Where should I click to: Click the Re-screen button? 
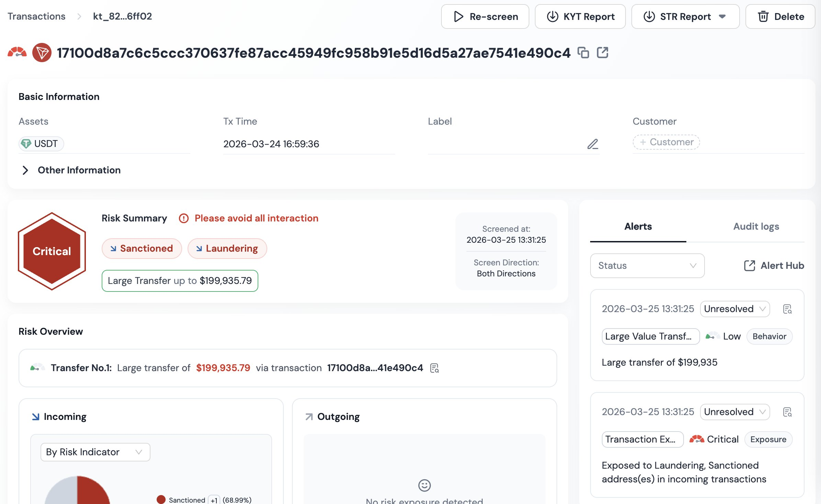tap(485, 16)
